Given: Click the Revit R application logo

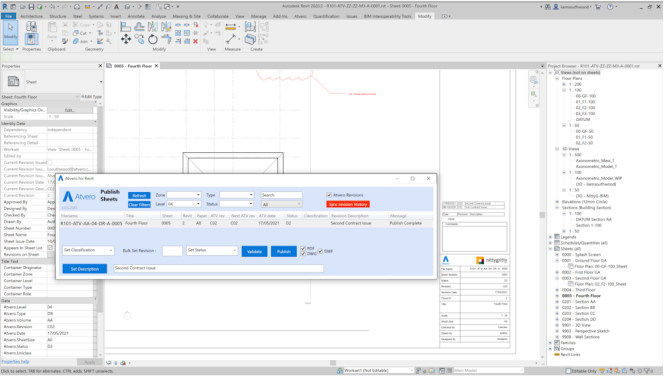Looking at the screenshot, I should click(5, 7).
